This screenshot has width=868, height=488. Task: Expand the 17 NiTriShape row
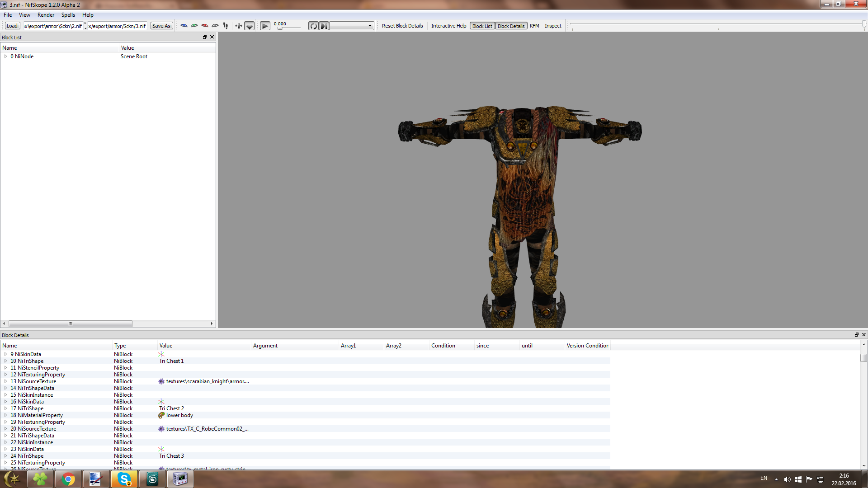pyautogui.click(x=5, y=408)
